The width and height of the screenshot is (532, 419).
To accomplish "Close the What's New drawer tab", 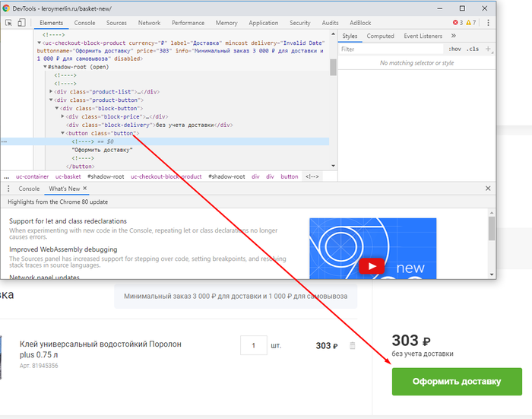I will (x=85, y=189).
